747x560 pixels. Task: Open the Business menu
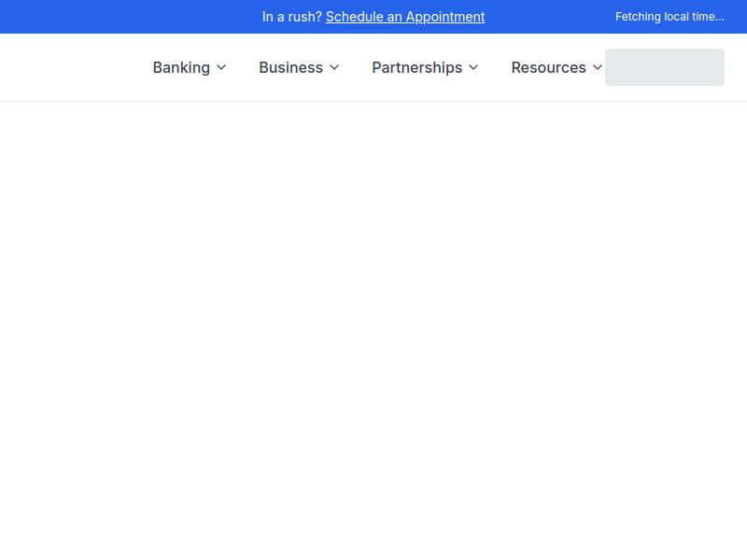[290, 67]
